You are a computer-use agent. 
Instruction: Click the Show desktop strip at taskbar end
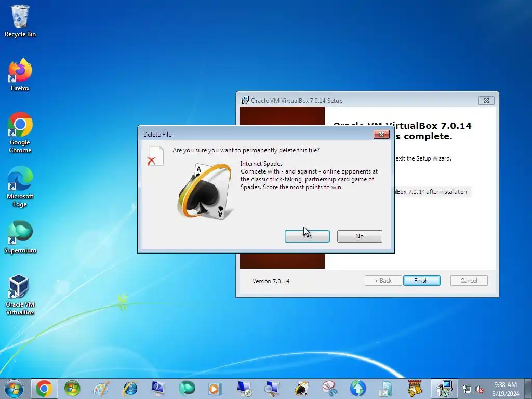click(x=528, y=389)
